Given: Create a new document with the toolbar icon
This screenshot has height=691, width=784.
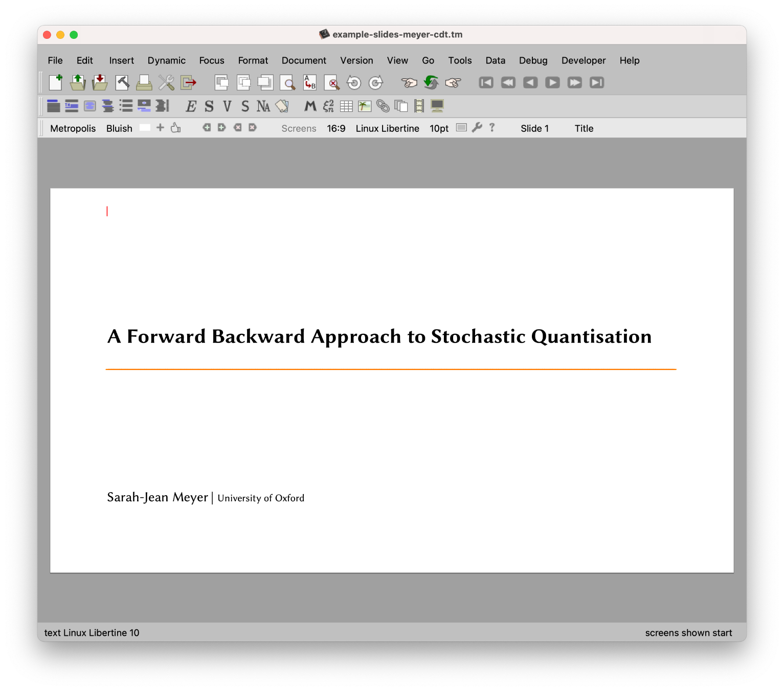Looking at the screenshot, I should tap(56, 82).
